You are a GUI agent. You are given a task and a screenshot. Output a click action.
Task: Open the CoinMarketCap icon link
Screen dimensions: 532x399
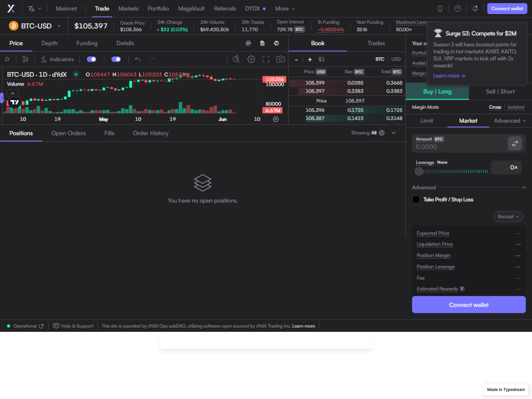tap(248, 43)
